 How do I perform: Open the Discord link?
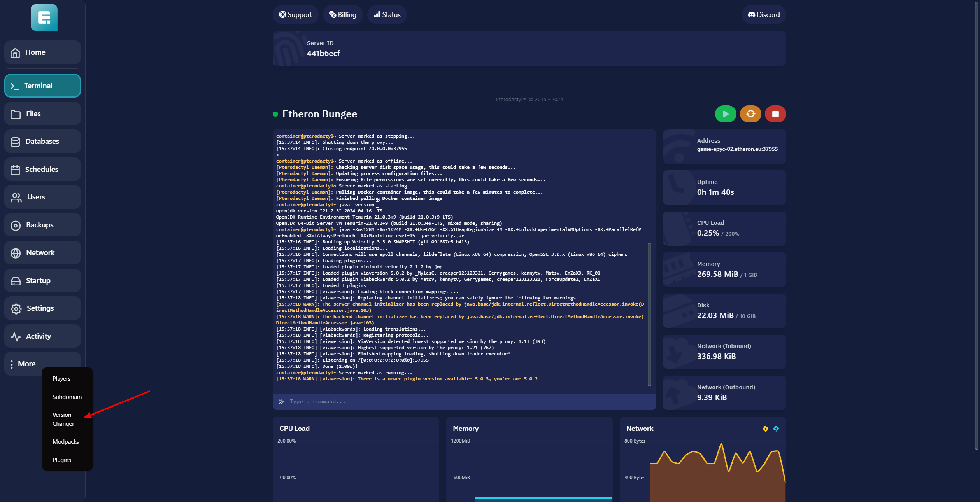[763, 15]
